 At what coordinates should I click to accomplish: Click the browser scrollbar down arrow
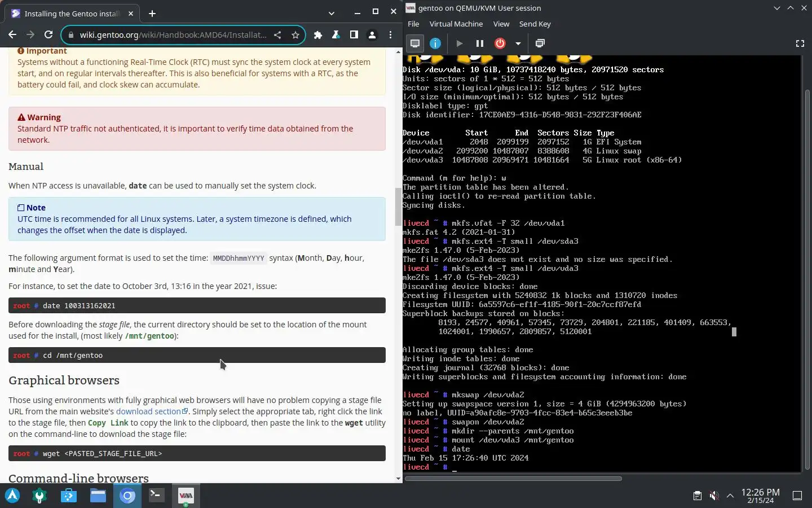point(398,479)
